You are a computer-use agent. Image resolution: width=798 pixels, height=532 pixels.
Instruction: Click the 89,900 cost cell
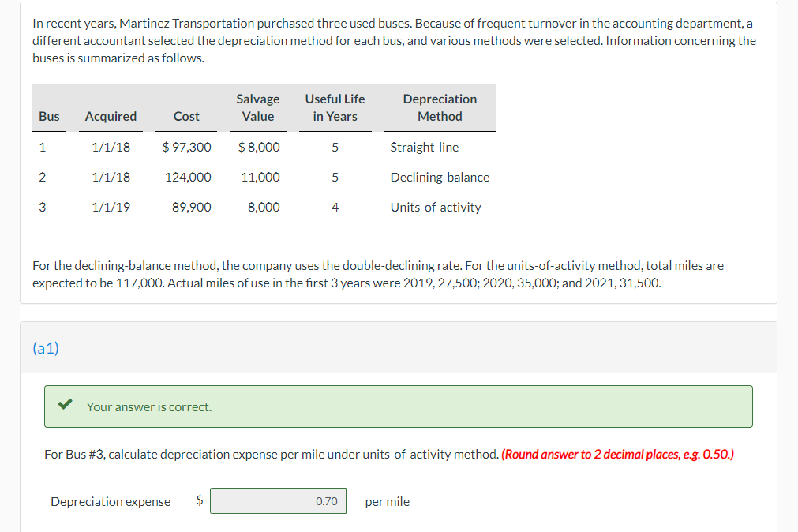pyautogui.click(x=191, y=208)
